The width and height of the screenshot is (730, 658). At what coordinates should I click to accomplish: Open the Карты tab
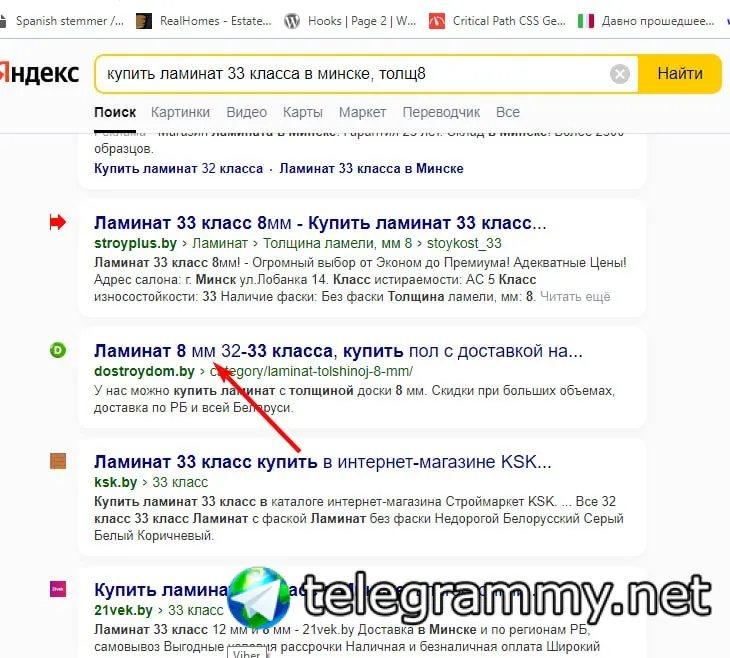pos(303,112)
